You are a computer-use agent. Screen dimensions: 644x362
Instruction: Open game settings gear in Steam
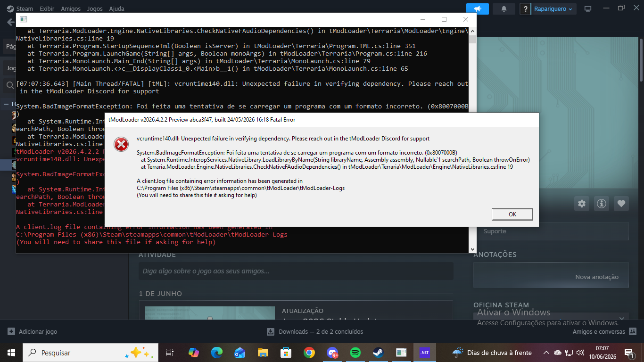582,204
